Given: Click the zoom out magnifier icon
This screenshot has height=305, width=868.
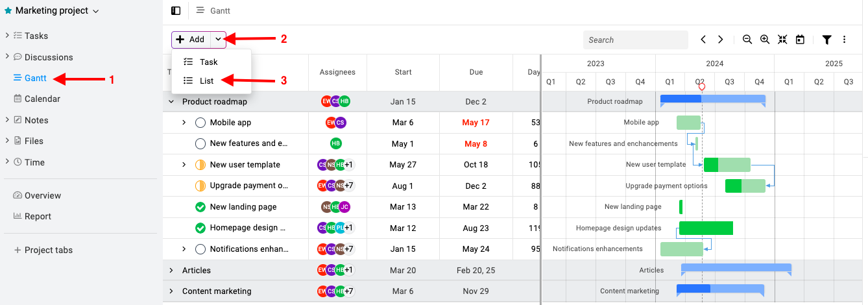Looking at the screenshot, I should click(x=747, y=40).
